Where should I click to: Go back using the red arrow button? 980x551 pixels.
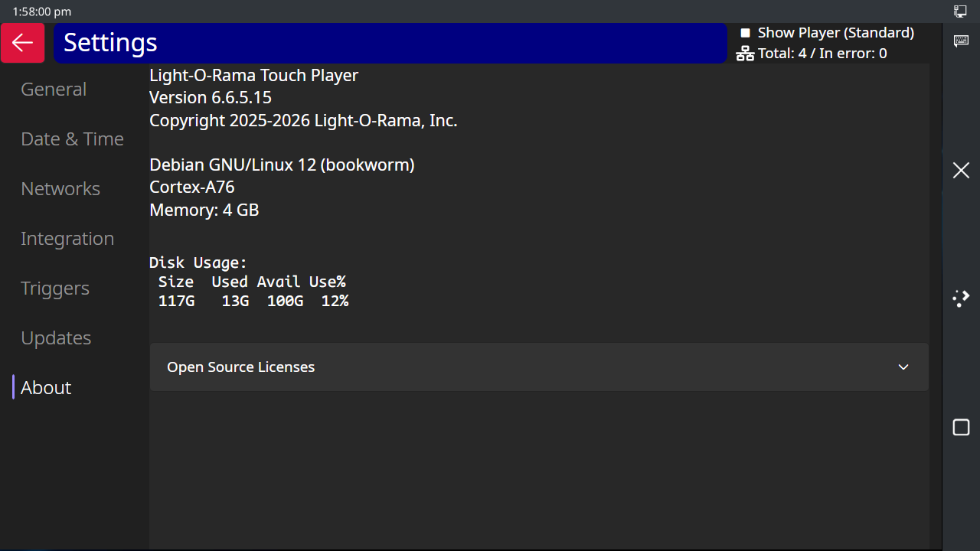[x=23, y=43]
